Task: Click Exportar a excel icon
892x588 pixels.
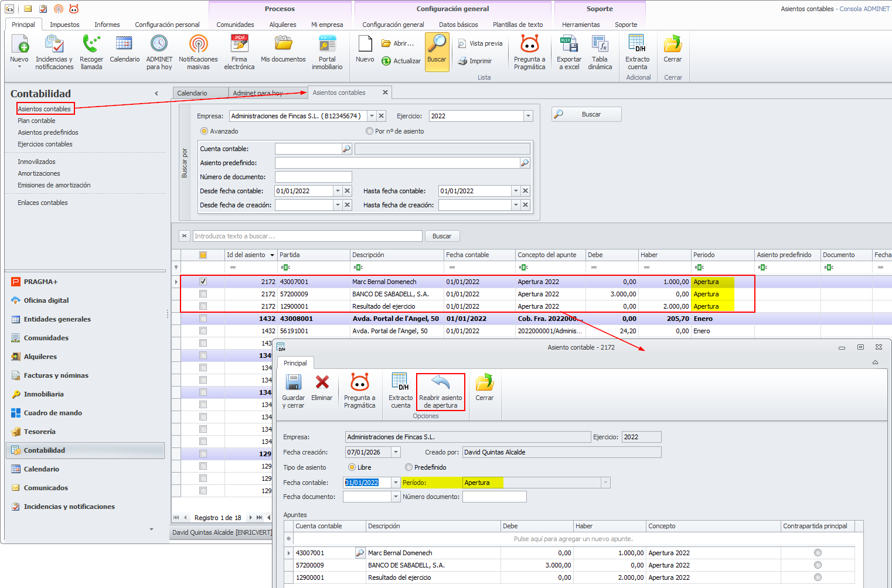Action: click(x=568, y=45)
